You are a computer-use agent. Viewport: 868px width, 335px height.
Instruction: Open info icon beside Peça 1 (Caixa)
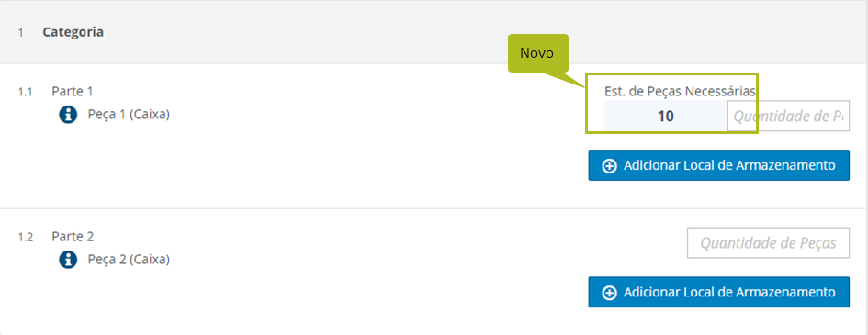68,115
